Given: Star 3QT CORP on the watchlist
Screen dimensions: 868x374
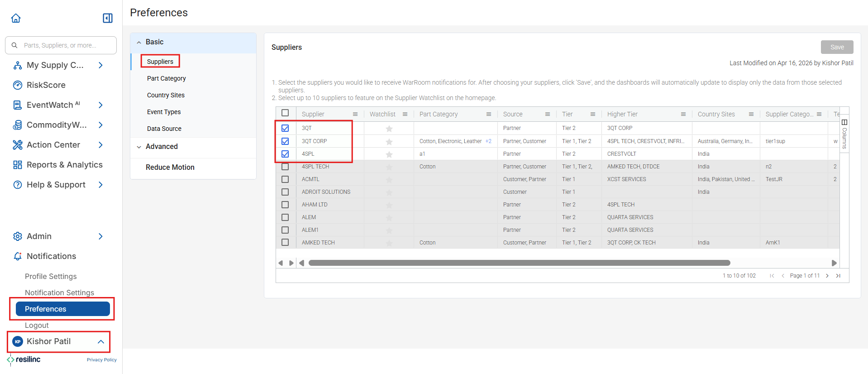Looking at the screenshot, I should (389, 142).
